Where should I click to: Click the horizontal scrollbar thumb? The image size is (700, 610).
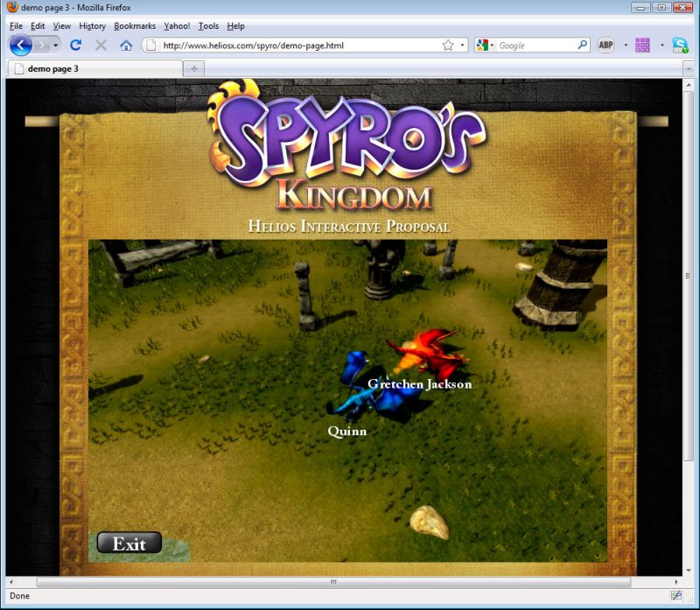(333, 582)
